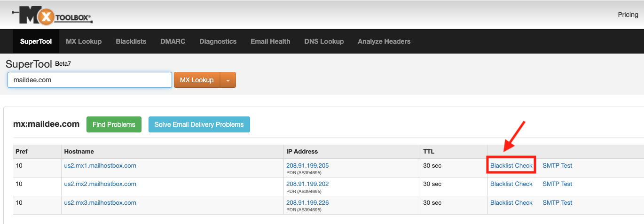Image resolution: width=644 pixels, height=224 pixels.
Task: Open the Diagnostics tab
Action: (218, 41)
